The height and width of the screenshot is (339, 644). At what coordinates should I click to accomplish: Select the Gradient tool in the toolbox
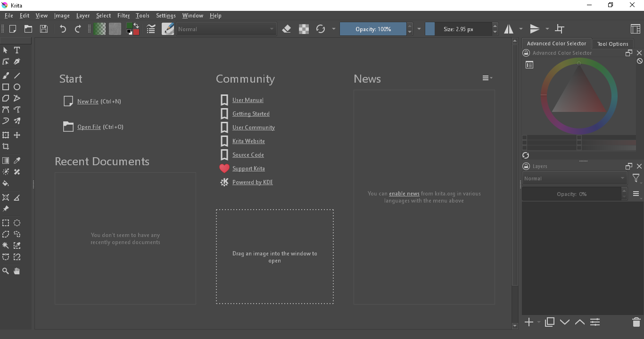(x=6, y=161)
